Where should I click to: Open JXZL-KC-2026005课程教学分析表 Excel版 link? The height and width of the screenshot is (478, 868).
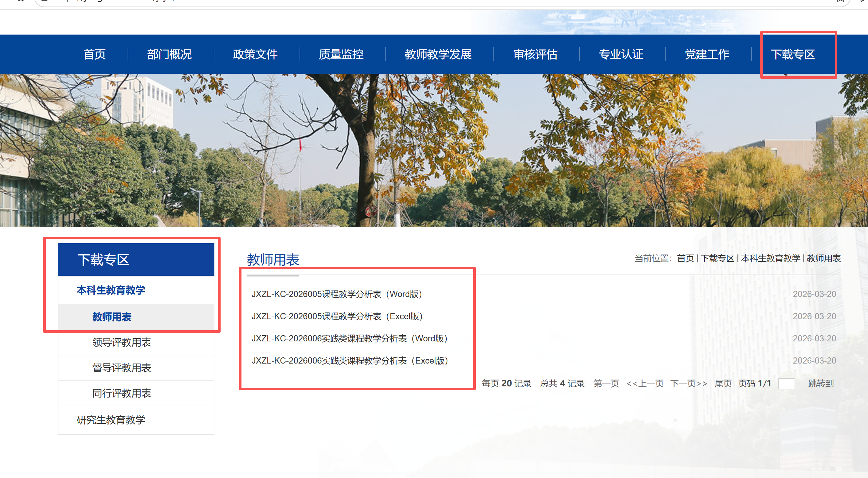[x=337, y=316]
